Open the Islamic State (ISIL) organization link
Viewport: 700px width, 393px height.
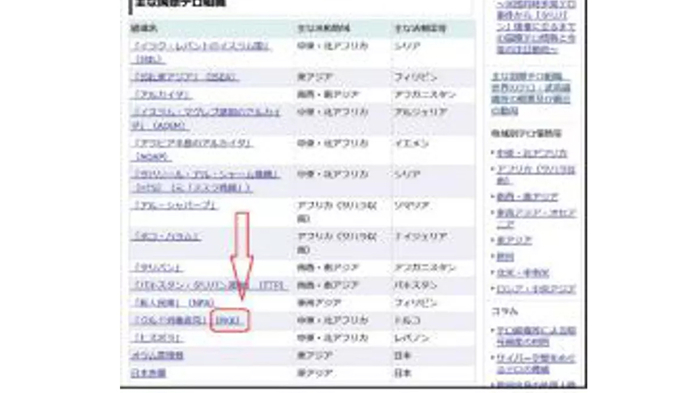point(200,52)
